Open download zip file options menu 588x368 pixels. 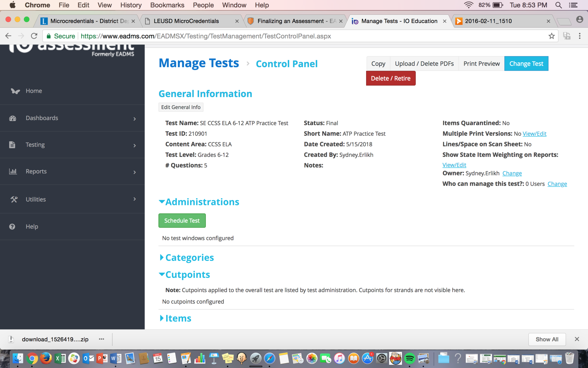101,339
